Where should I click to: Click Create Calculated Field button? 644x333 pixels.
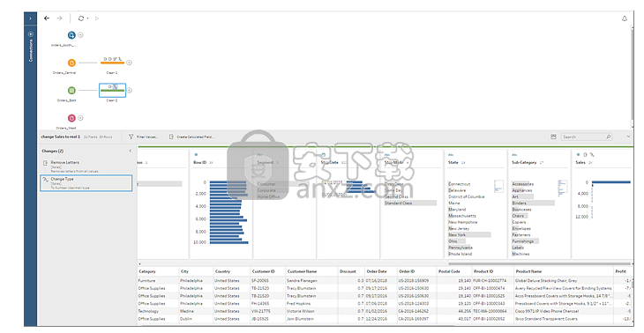pos(191,137)
